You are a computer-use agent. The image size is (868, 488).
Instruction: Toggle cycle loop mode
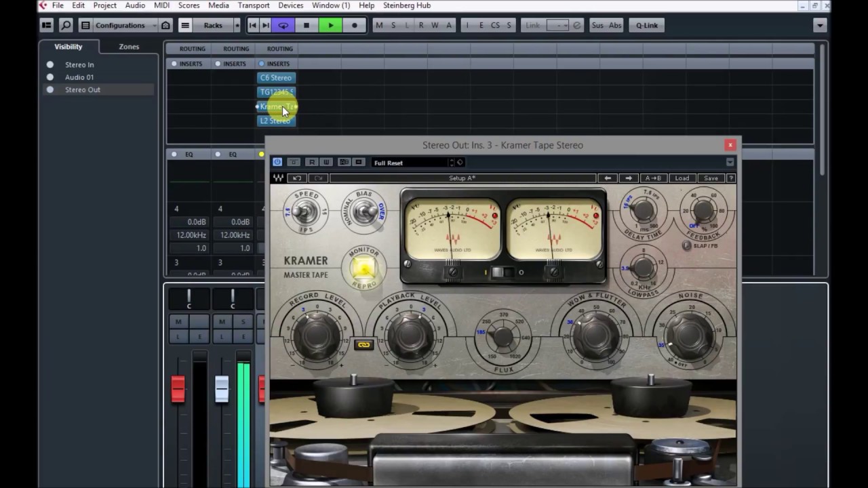click(283, 25)
